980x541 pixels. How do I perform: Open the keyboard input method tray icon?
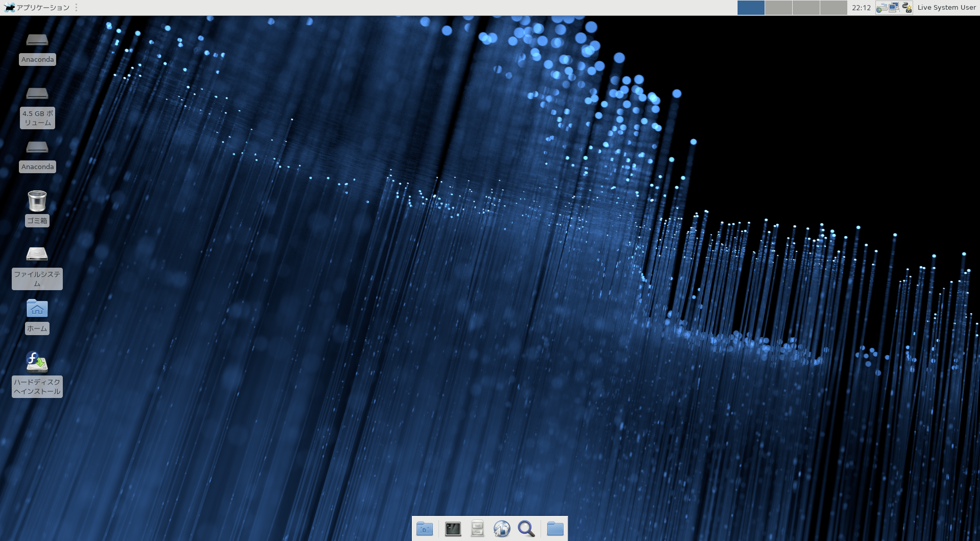882,8
